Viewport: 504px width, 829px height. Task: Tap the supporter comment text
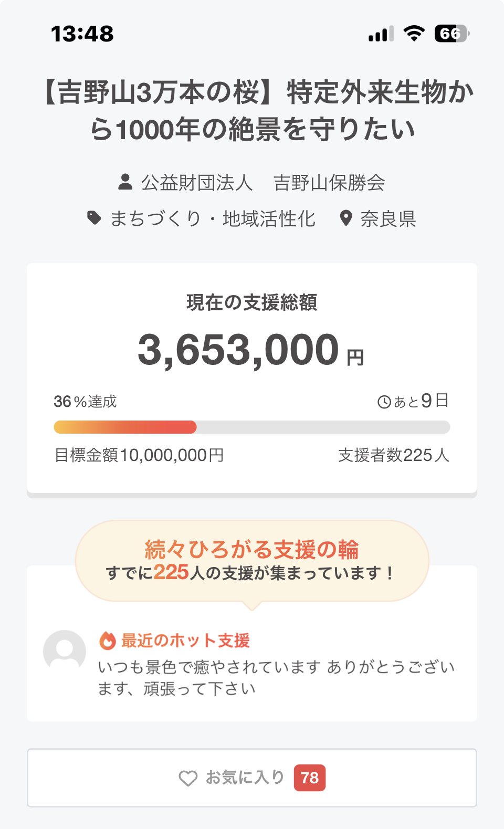pyautogui.click(x=276, y=678)
